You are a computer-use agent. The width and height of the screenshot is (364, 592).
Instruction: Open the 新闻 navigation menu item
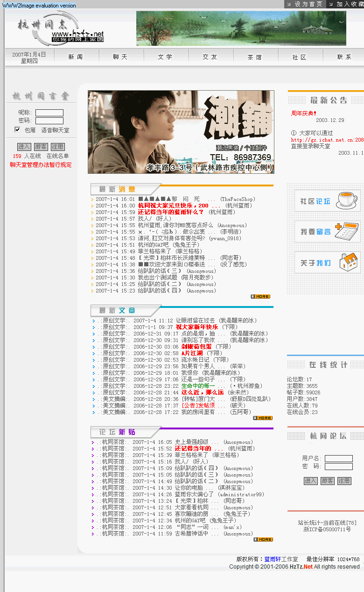pyautogui.click(x=75, y=57)
